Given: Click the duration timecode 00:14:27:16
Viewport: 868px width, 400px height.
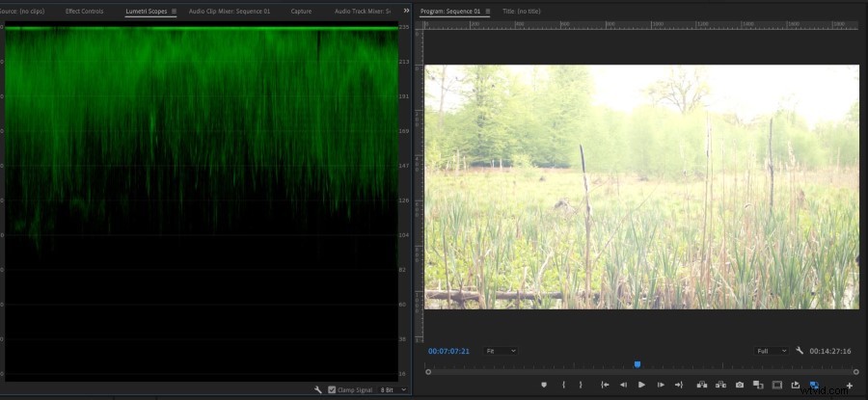Looking at the screenshot, I should click(829, 351).
